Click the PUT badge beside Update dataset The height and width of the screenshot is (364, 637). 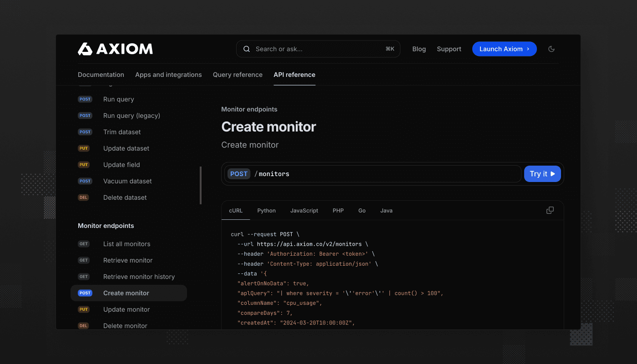tap(84, 148)
